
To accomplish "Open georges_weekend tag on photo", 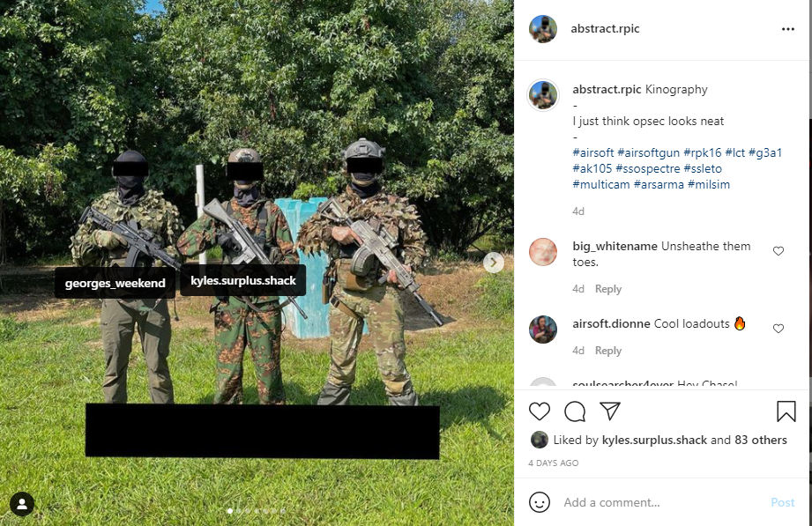I will coord(115,283).
